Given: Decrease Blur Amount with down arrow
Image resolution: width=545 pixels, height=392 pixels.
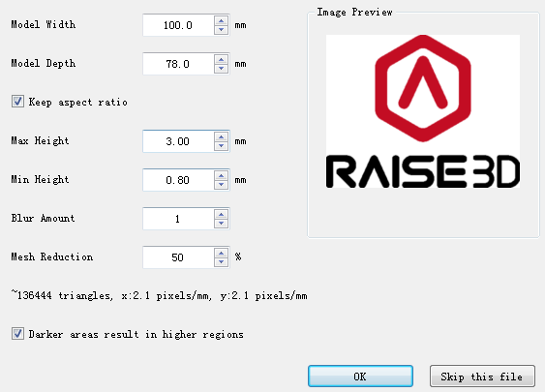Looking at the screenshot, I should coord(221,224).
